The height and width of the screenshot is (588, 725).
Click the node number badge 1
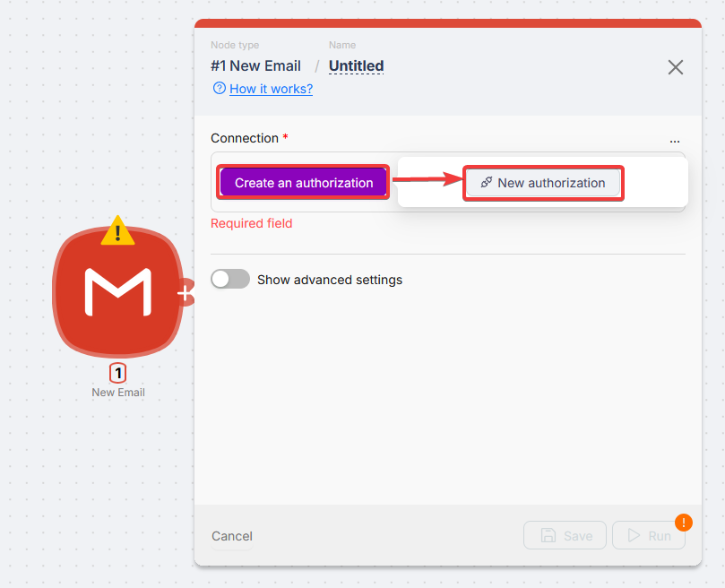117,373
